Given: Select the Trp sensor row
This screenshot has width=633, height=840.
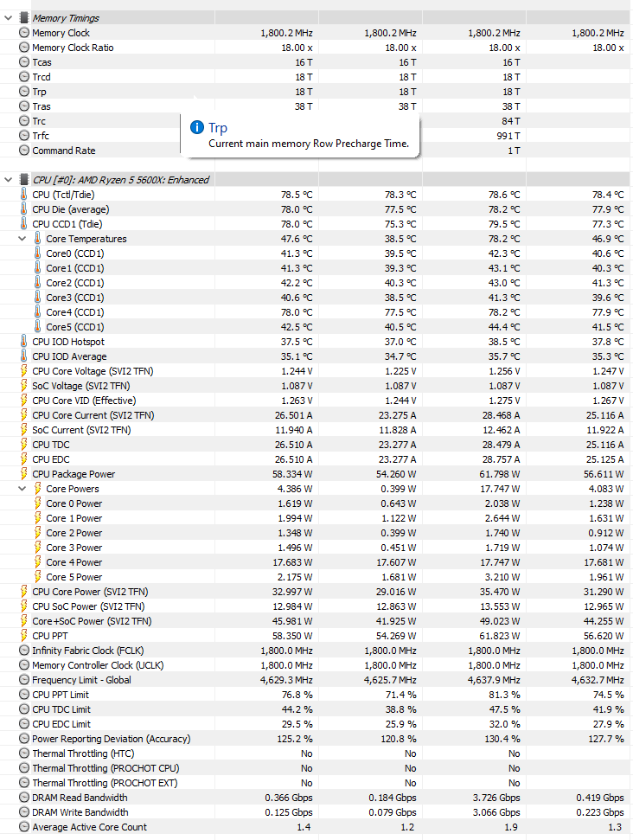Looking at the screenshot, I should (x=316, y=92).
